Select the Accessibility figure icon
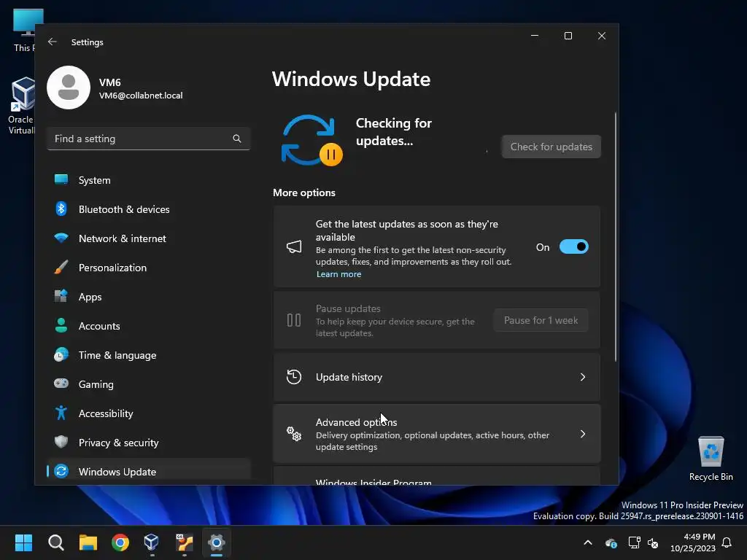747x560 pixels. [x=61, y=413]
